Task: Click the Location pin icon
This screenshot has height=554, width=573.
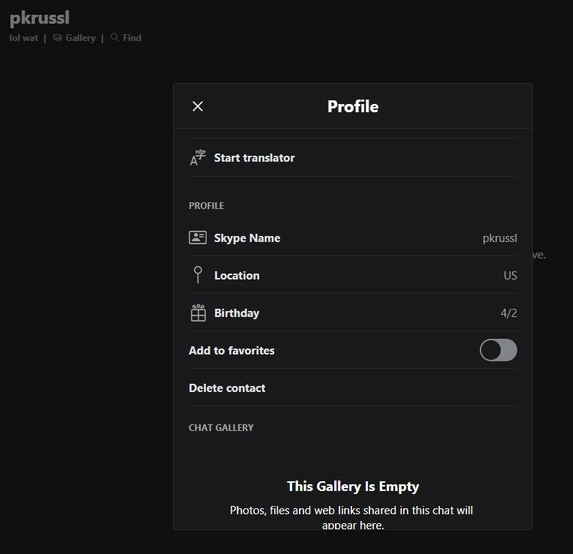Action: 198,275
